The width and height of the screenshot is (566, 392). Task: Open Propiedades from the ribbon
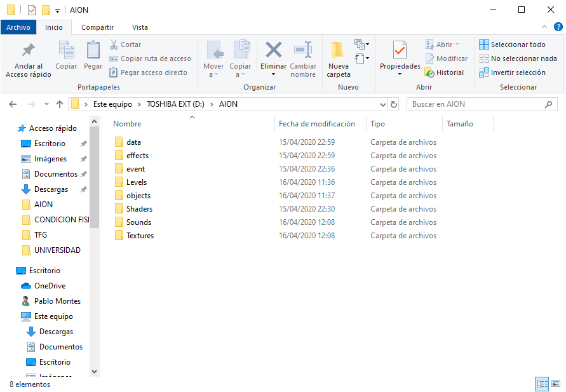click(400, 51)
